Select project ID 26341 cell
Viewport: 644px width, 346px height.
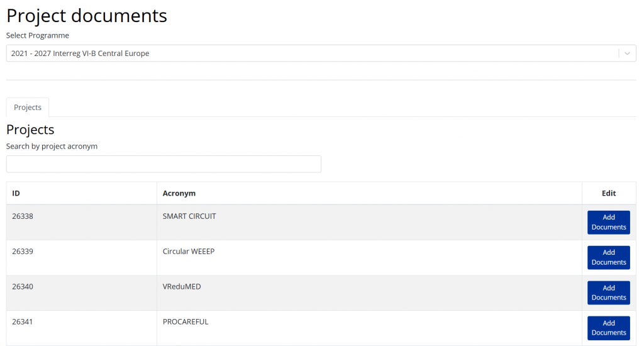[23, 322]
